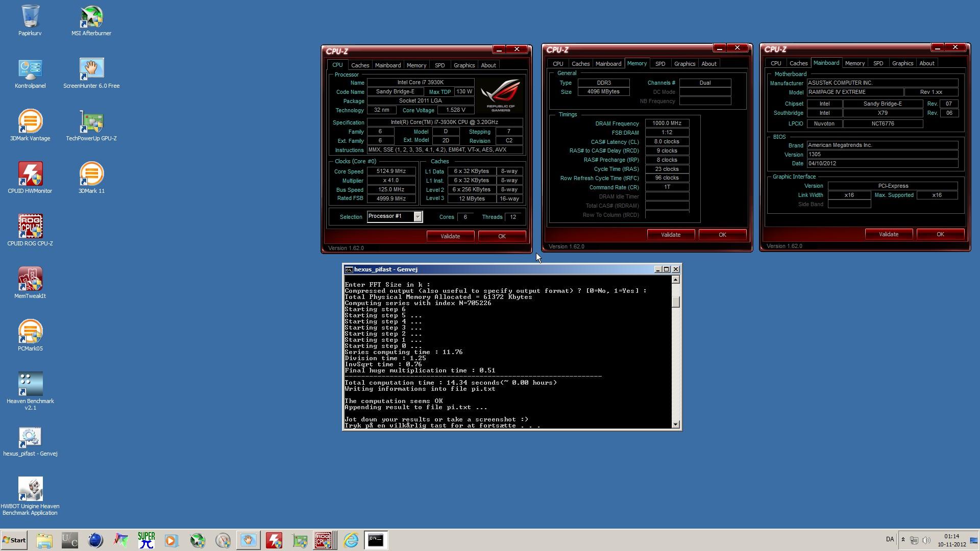Open Internet Explorer from the taskbar

click(351, 540)
